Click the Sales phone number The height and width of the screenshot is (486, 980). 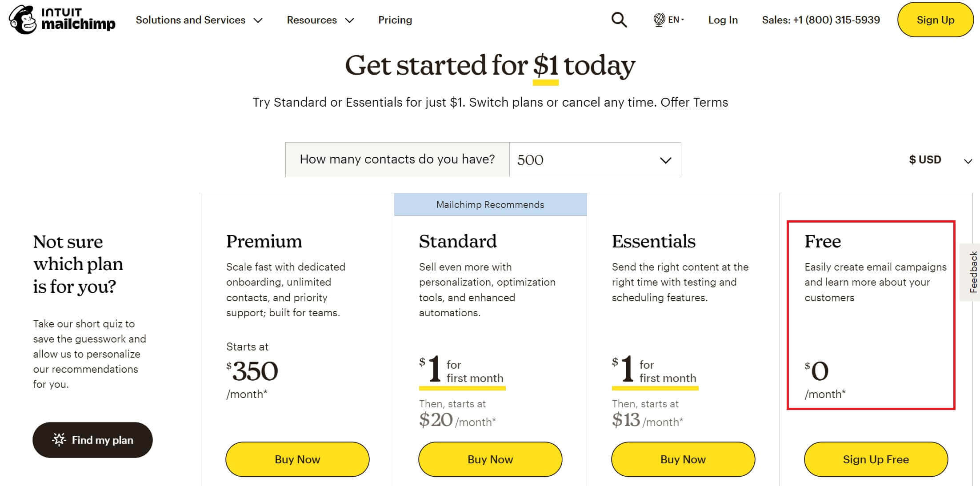[x=820, y=20]
